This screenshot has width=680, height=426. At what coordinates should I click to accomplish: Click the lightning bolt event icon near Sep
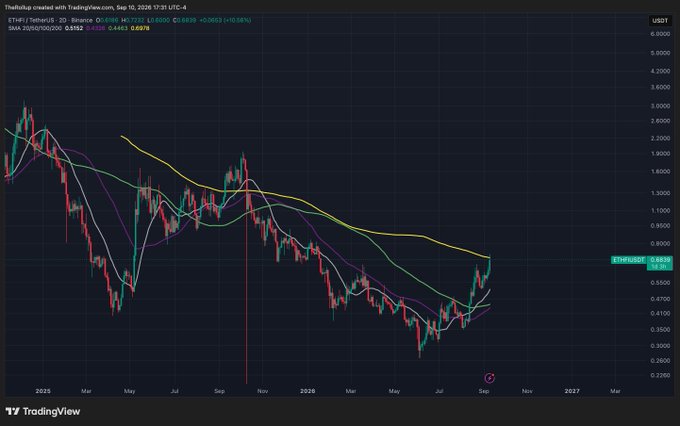point(489,378)
